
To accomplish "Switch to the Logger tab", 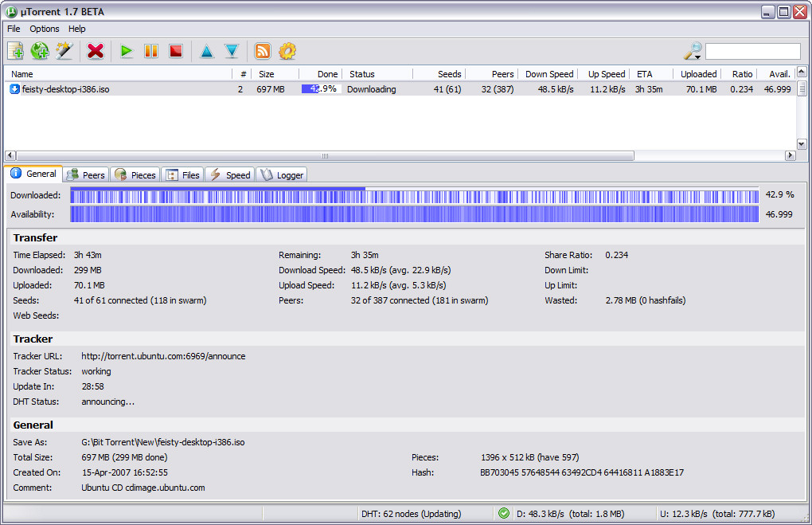I will click(282, 174).
